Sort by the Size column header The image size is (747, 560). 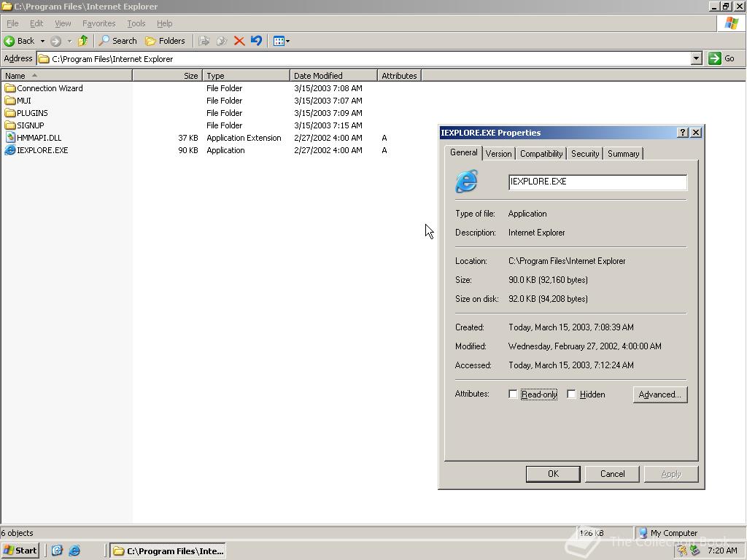(168, 75)
